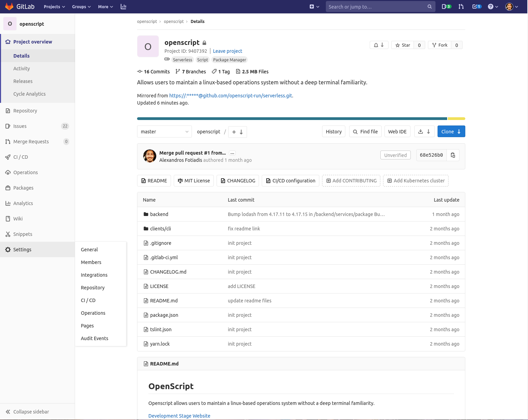Click the 7 Branches link
Viewport: 528px width, 420px height.
point(191,72)
